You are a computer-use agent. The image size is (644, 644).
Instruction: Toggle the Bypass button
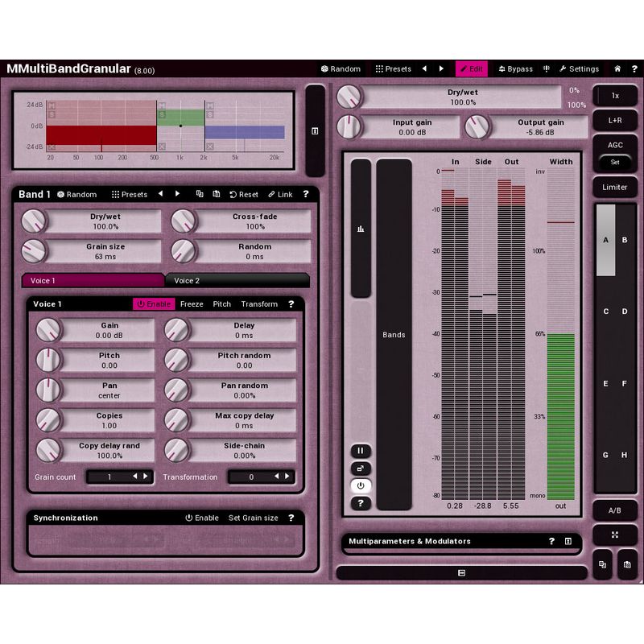(515, 69)
